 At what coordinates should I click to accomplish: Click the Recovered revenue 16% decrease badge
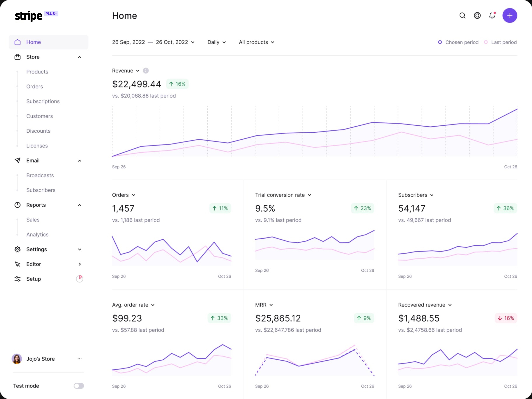(x=506, y=318)
